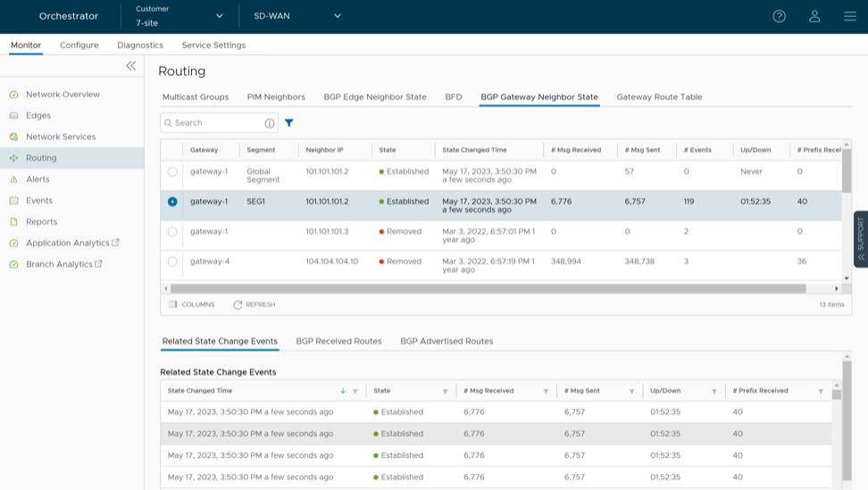Collapse the left sidebar with double chevron
Viewport: 868px width, 490px height.
pyautogui.click(x=131, y=66)
